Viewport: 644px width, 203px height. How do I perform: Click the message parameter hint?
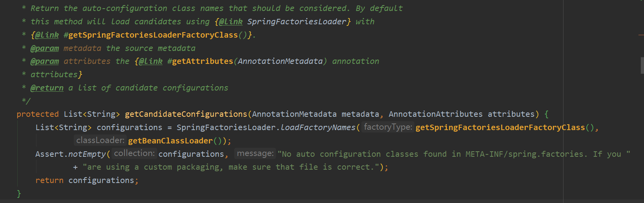(255, 153)
